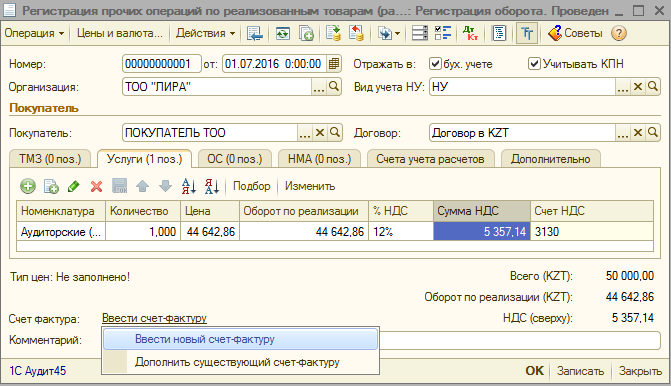Click the red delete row icon
This screenshot has width=671, height=386.
point(97,187)
